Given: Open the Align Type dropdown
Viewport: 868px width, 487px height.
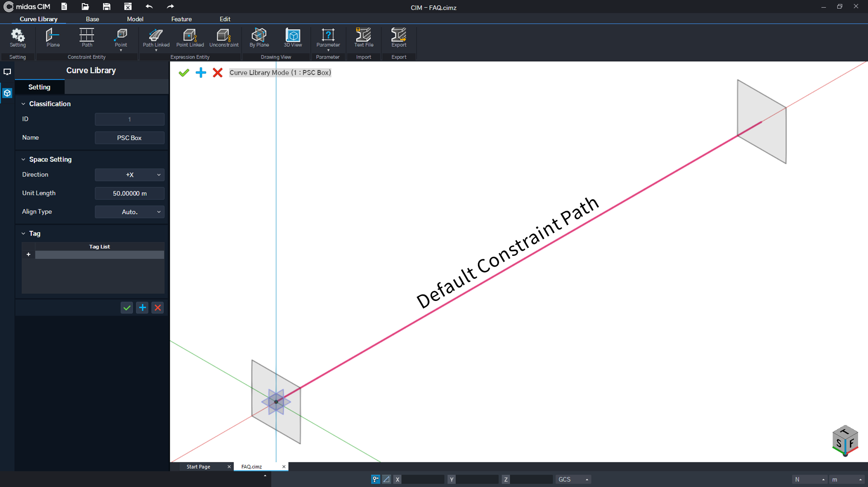Looking at the screenshot, I should coord(129,212).
